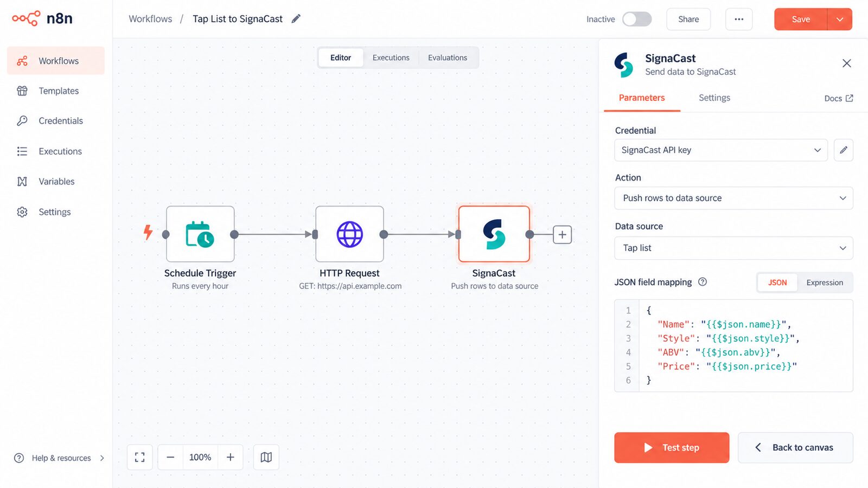Viewport: 868px width, 488px height.
Task: Click the "GET: https://api.example.com" subtitle
Action: tap(350, 286)
